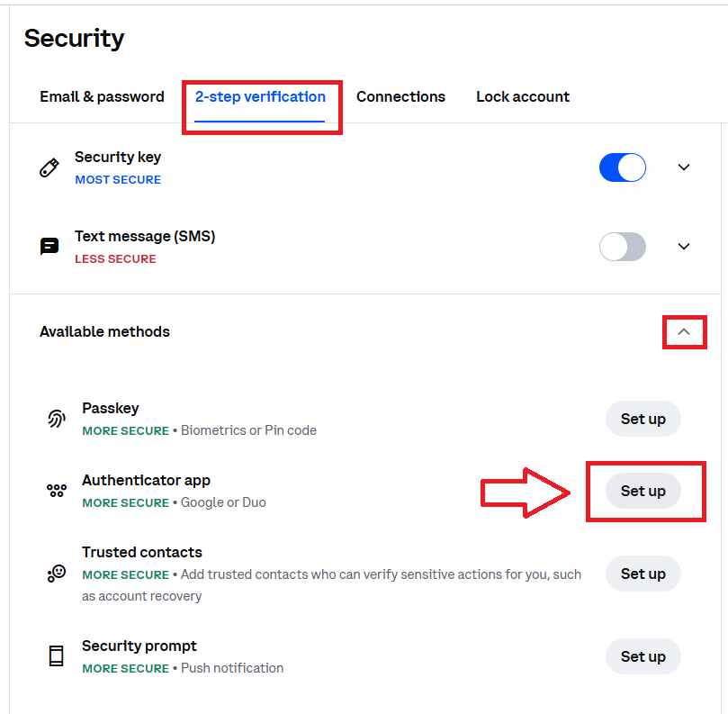Screen dimensions: 728x714
Task: Click the Security key USB icon
Action: (x=49, y=167)
